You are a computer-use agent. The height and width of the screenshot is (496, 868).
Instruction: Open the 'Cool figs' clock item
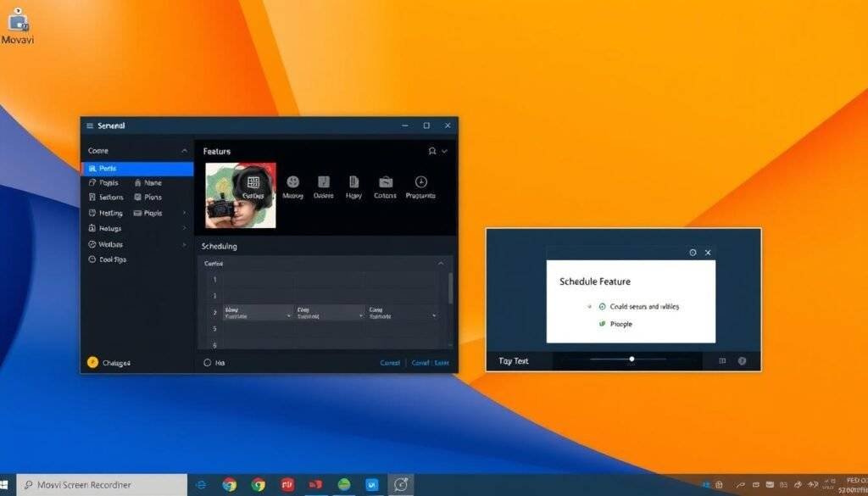click(x=108, y=259)
